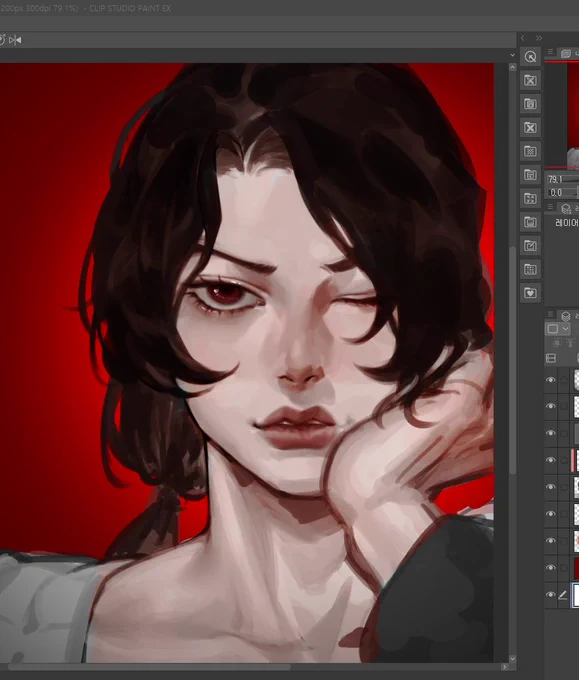Image resolution: width=579 pixels, height=680 pixels.
Task: Click the single left chevron above quick access icons
Action: (x=523, y=38)
